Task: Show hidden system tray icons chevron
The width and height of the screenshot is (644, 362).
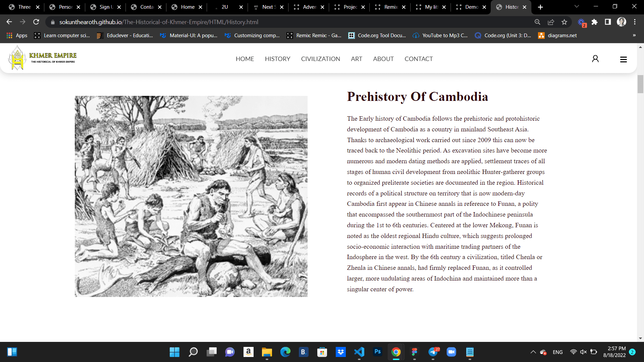Action: [x=533, y=352]
